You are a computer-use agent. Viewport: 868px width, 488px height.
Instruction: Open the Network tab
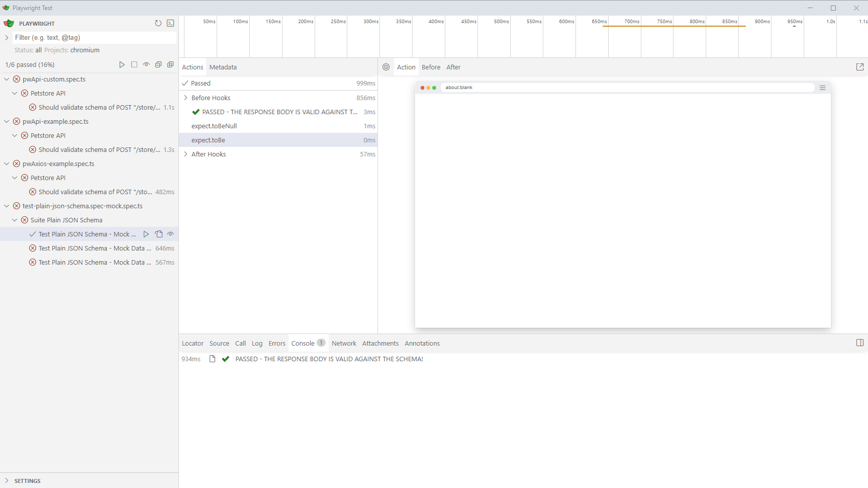point(344,343)
